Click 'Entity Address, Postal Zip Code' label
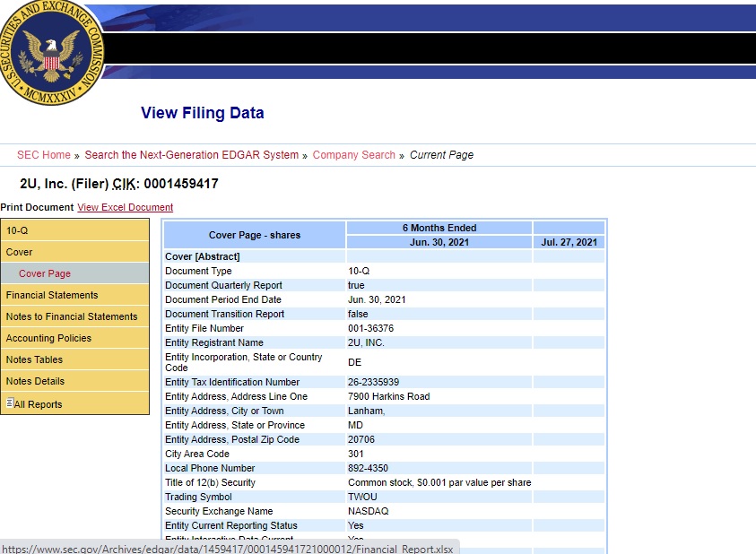The width and height of the screenshot is (756, 554). (x=232, y=439)
